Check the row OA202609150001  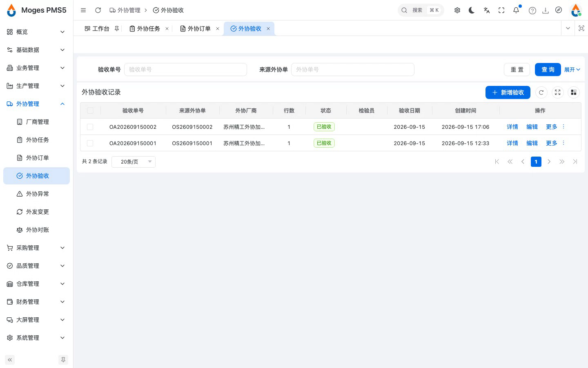click(90, 143)
